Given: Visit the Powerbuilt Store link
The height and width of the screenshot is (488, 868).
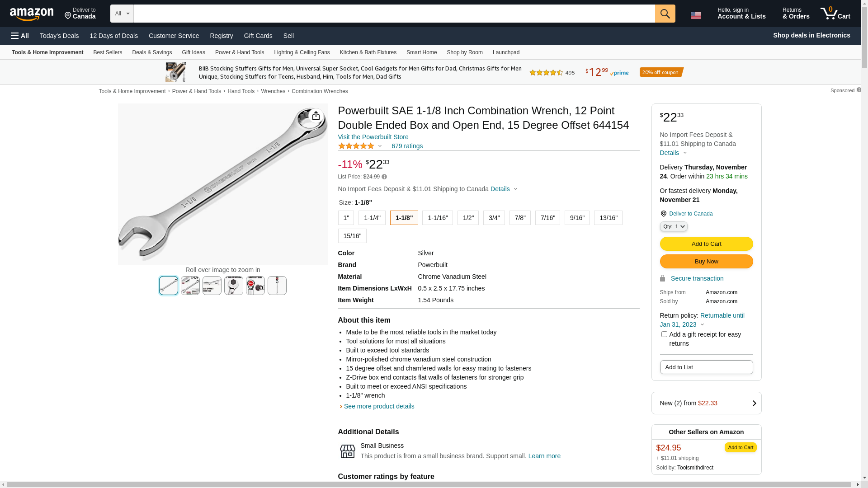Looking at the screenshot, I should pos(373,137).
